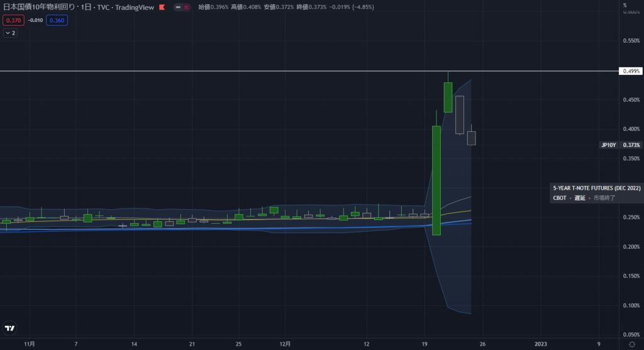This screenshot has width=644, height=350.
Task: Click the white horizontal line at 0.499%
Action: coord(252,71)
